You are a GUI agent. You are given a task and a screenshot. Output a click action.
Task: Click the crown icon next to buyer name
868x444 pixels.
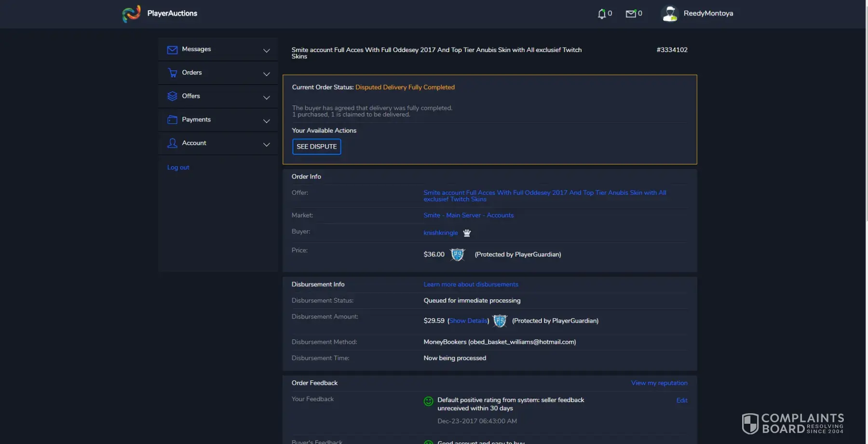[467, 233]
